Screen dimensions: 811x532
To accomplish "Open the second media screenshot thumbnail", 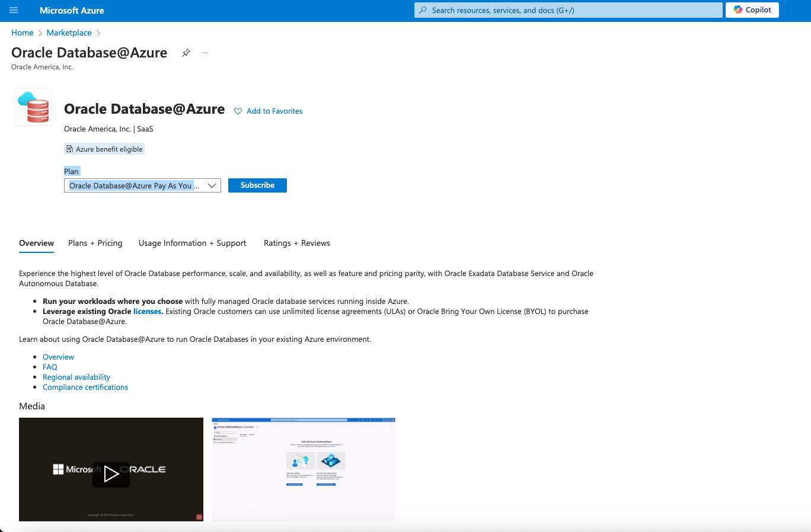I will pos(303,469).
